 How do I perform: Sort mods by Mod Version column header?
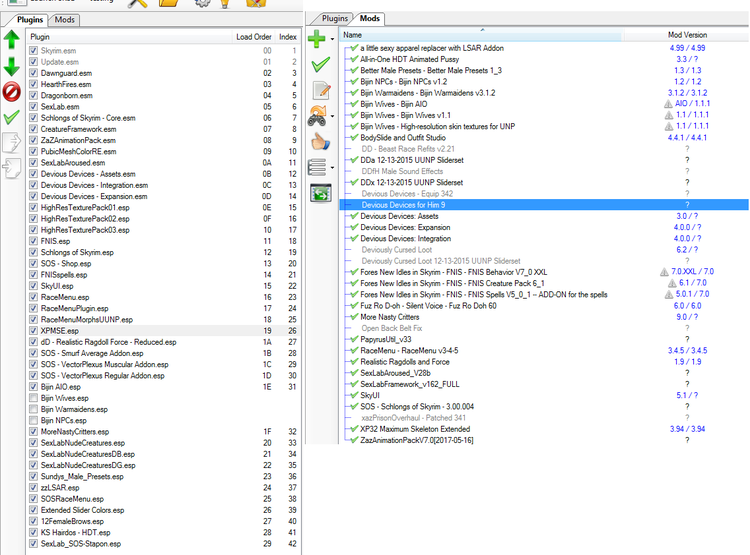[687, 35]
